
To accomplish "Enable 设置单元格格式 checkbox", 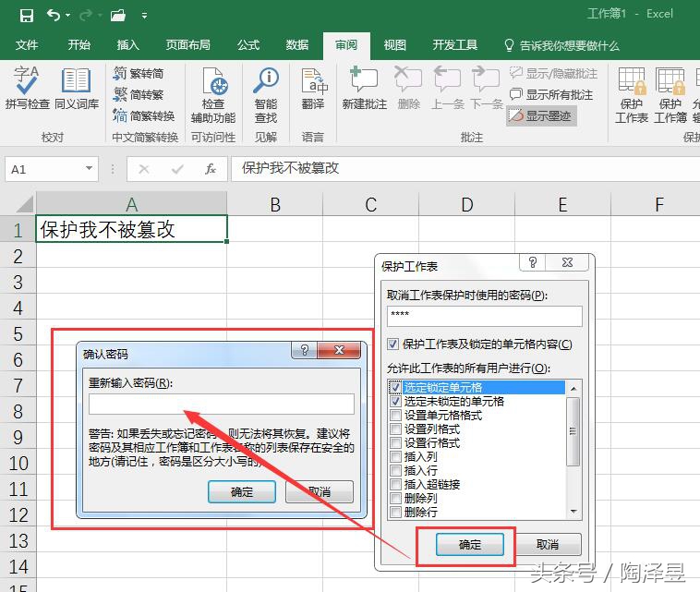I will [395, 415].
